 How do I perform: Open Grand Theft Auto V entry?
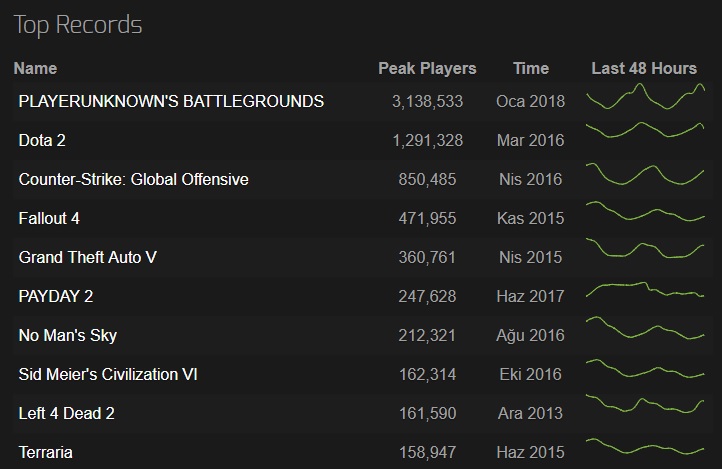click(88, 257)
